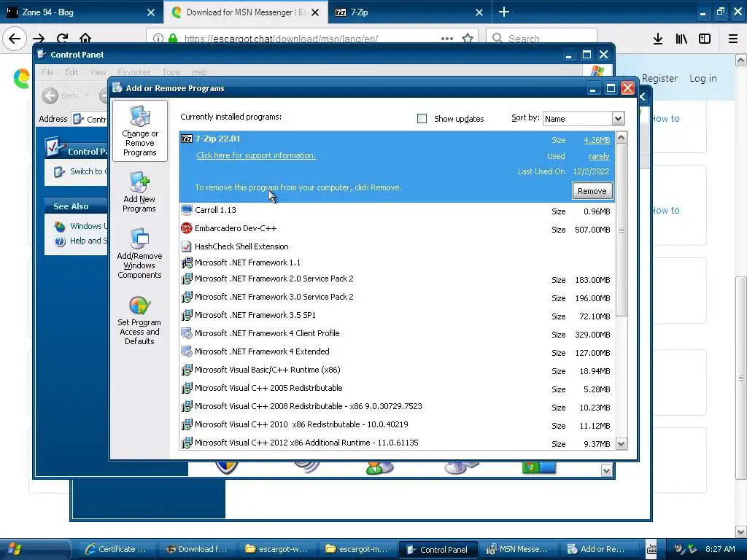747x560 pixels.
Task: Click Firefox downloads arrow icon
Action: click(x=658, y=39)
